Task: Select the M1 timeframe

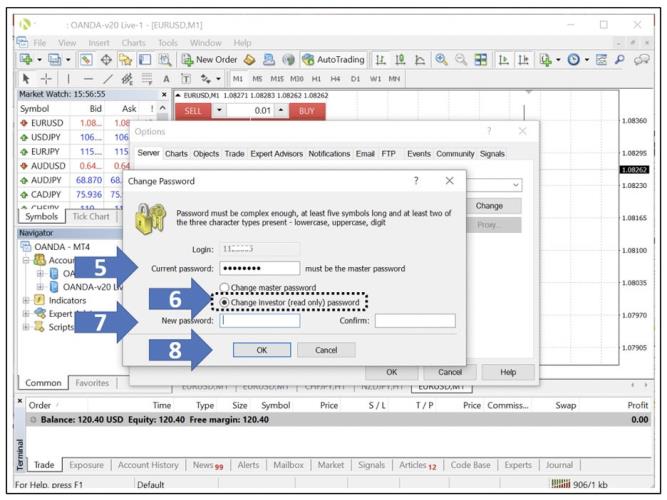Action: (x=238, y=79)
